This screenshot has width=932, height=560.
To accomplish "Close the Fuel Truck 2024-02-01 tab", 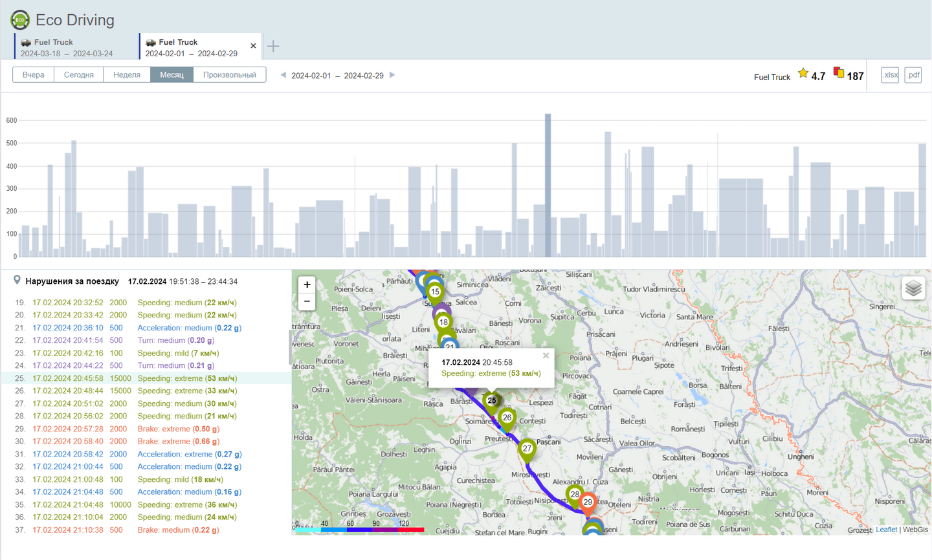I will [253, 46].
